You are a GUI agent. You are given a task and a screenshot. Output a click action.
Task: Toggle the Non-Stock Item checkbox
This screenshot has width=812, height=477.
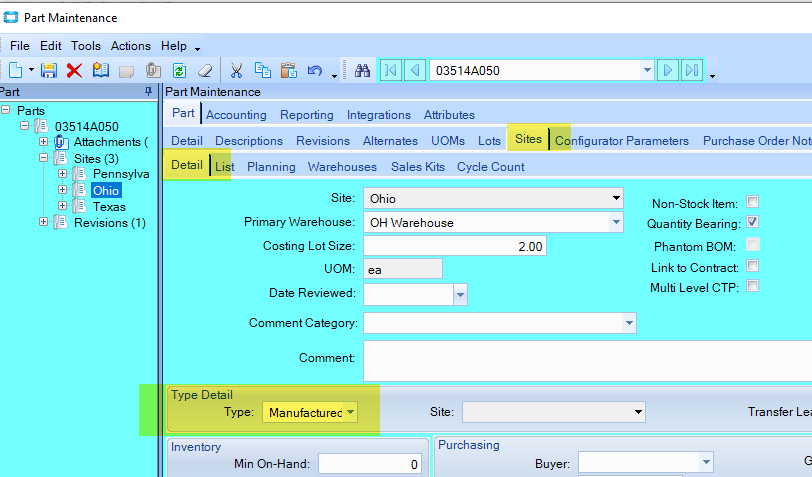[752, 201]
